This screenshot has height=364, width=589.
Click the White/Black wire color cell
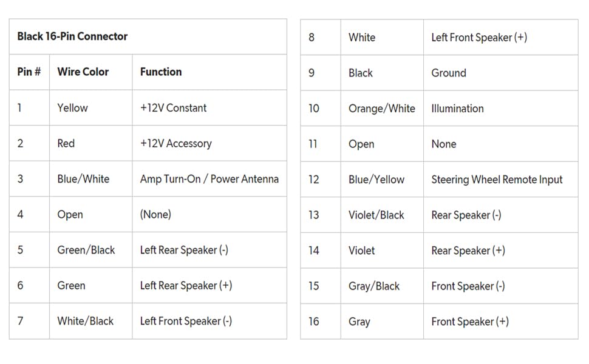85,321
